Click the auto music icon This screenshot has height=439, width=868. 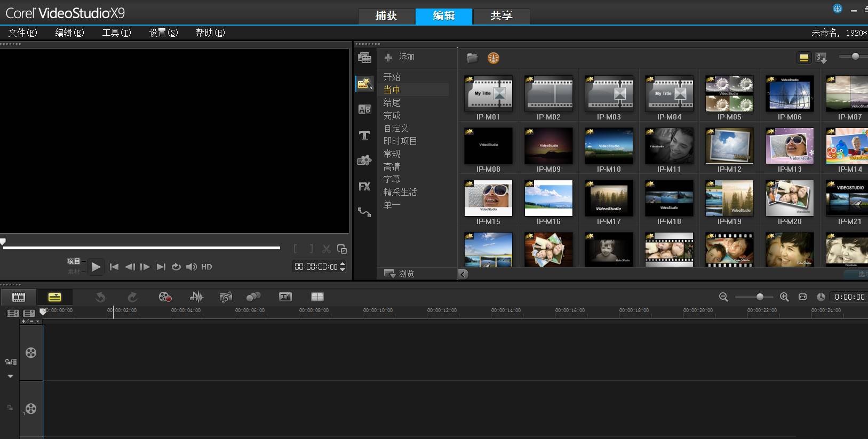tap(226, 297)
